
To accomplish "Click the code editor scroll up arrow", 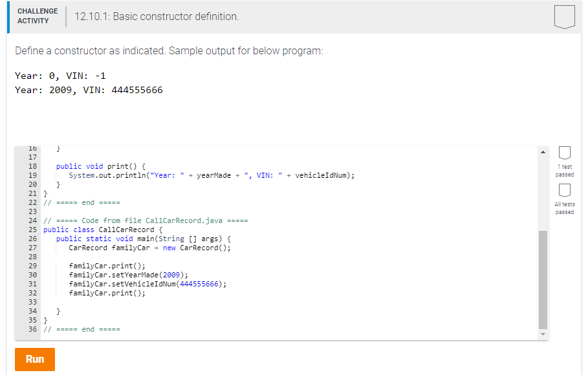I will (543, 152).
